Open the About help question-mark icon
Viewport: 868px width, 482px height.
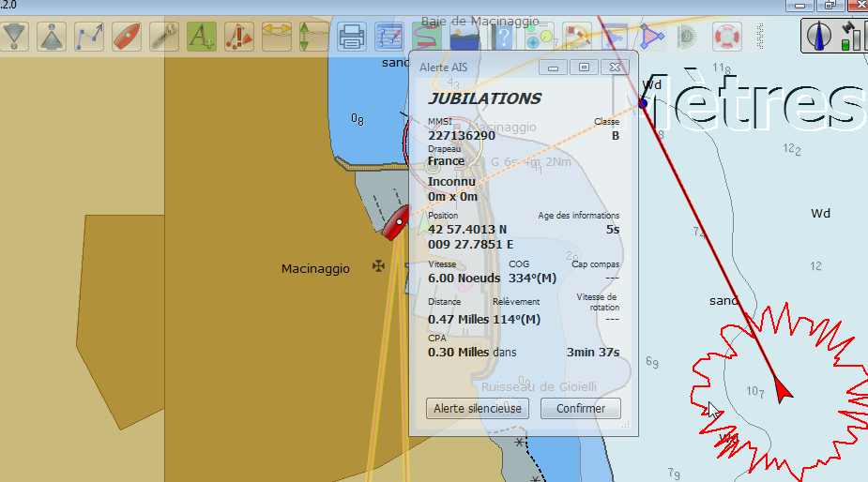click(502, 37)
